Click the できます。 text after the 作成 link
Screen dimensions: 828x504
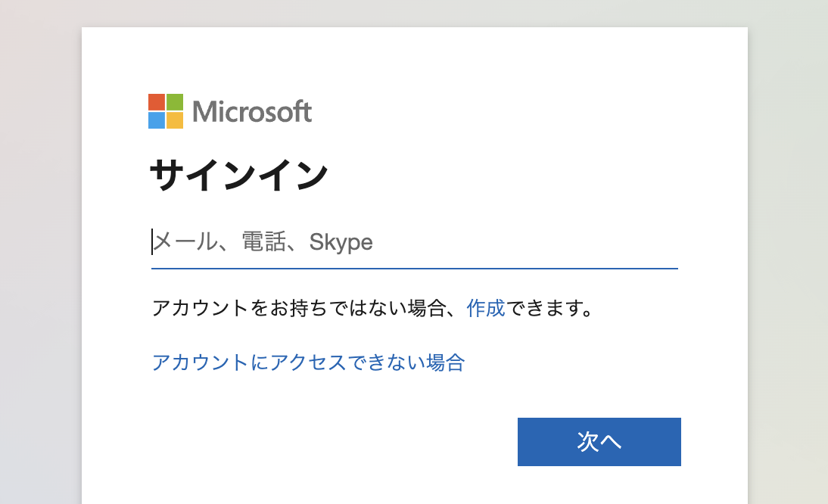[548, 309]
